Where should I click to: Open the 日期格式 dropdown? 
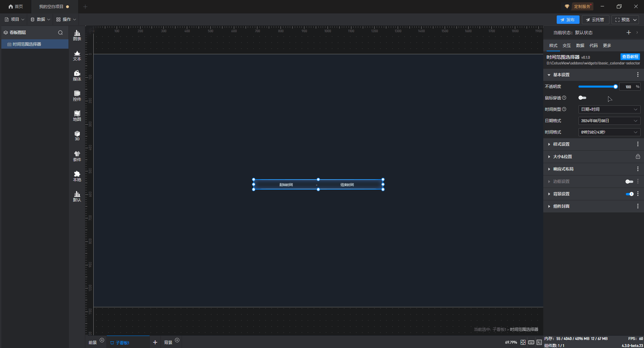609,121
